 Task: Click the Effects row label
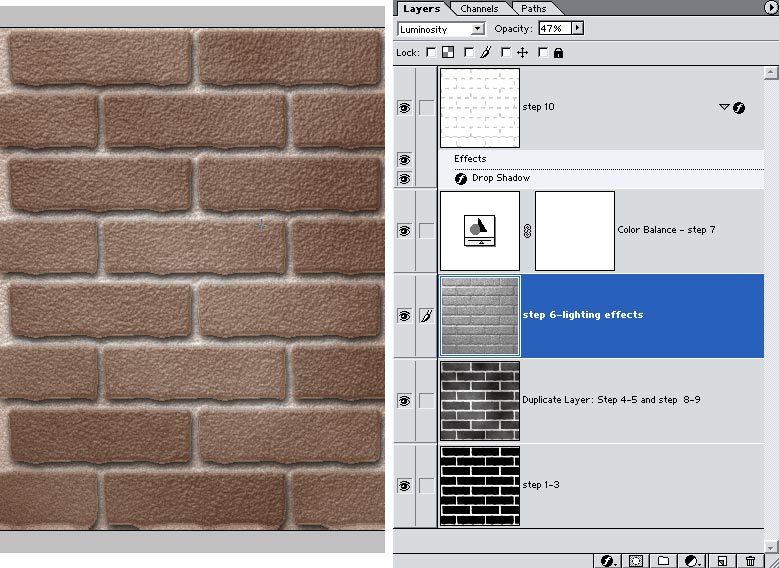click(469, 159)
